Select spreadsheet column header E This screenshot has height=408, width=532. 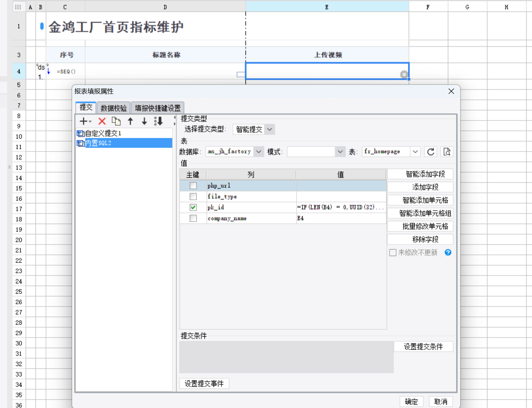point(327,7)
